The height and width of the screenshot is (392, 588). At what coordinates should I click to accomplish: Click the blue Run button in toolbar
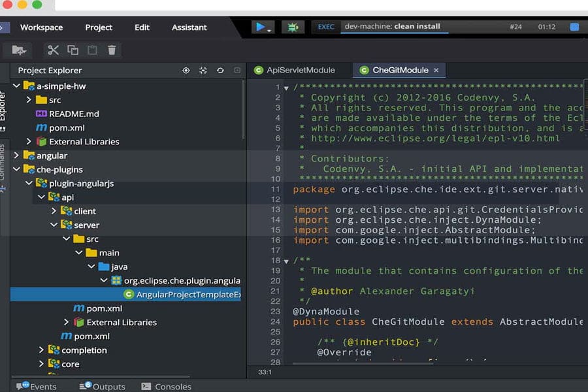pos(261,27)
